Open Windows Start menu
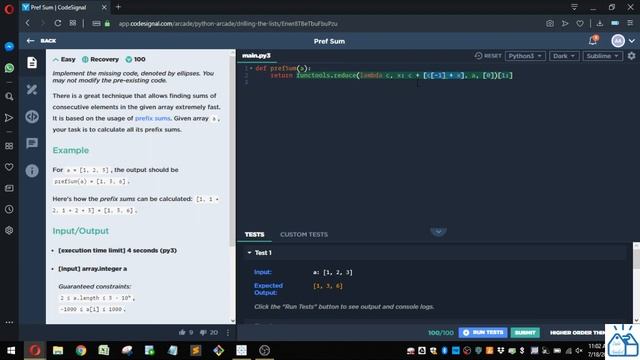 [11, 351]
